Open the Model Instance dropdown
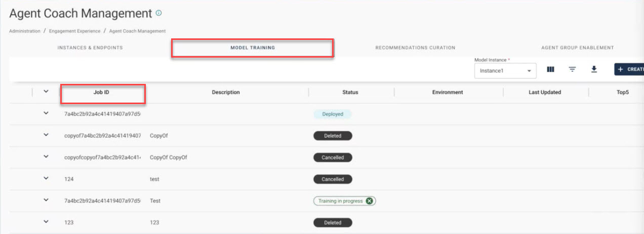The image size is (644, 234). [505, 71]
